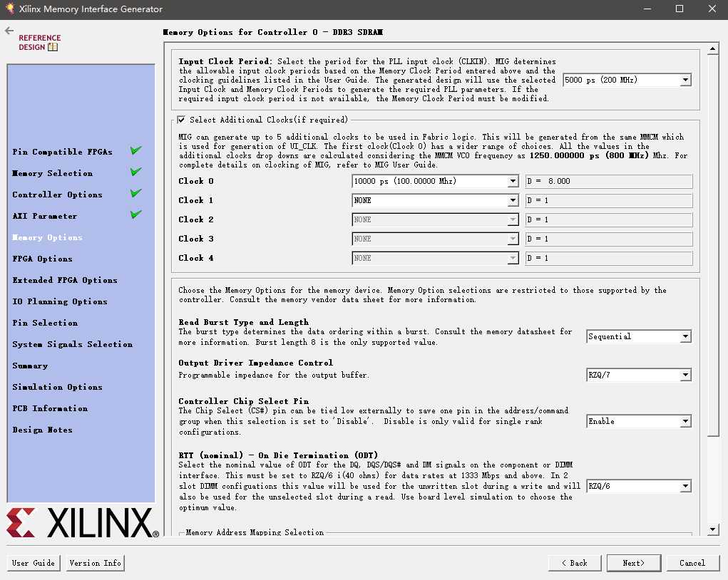Click the 'RTT (nominal) - On Die Termination (ODT)' heading

click(278, 455)
